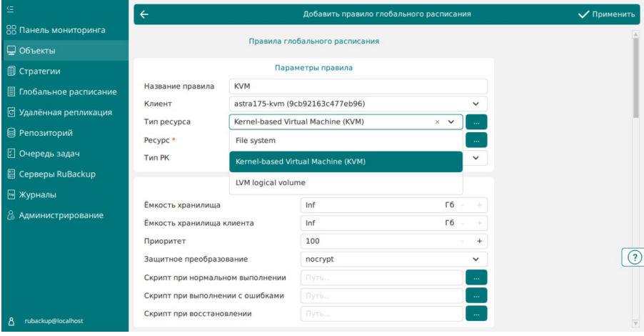Browse script path for Скрипт при восстановлении
The width and height of the screenshot is (644, 336).
pyautogui.click(x=476, y=314)
